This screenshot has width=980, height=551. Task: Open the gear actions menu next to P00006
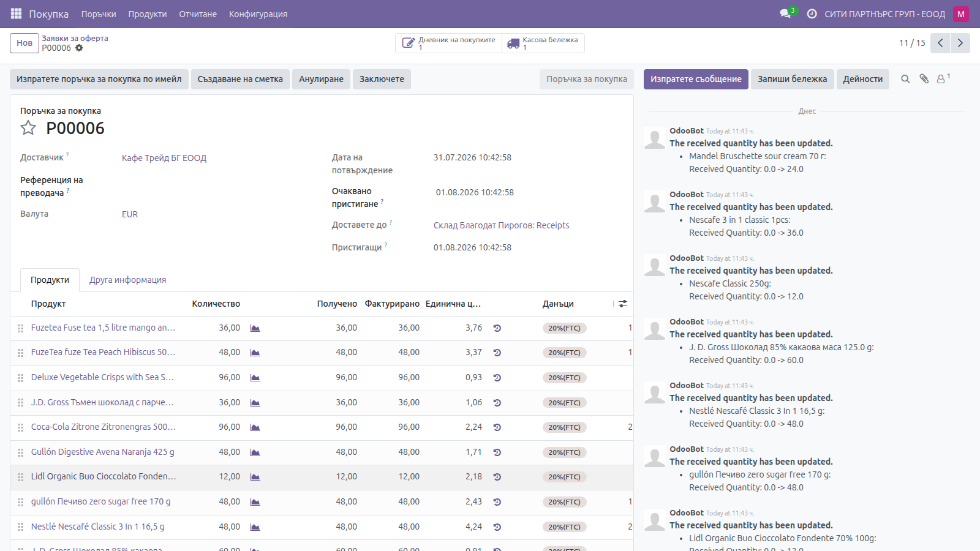[x=79, y=48]
